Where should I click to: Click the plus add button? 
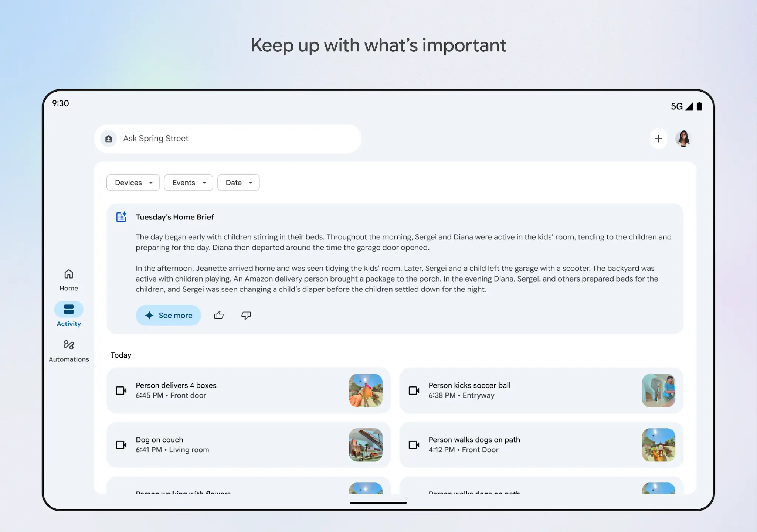[658, 139]
